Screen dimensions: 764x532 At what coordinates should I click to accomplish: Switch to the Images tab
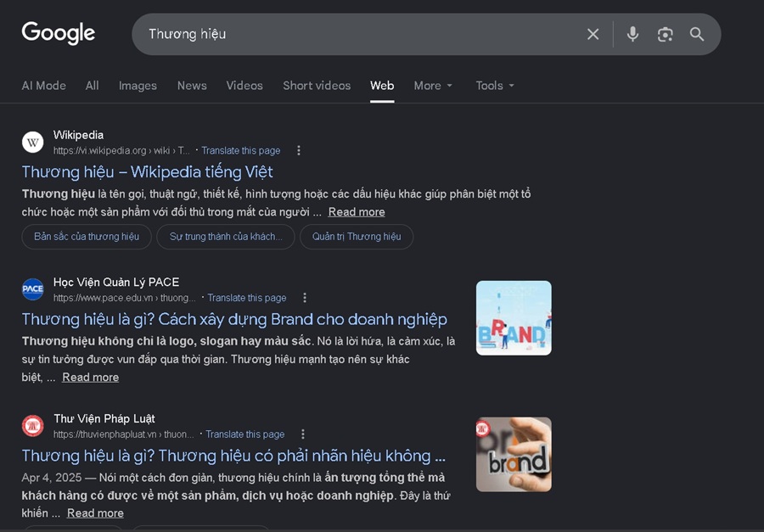(138, 86)
